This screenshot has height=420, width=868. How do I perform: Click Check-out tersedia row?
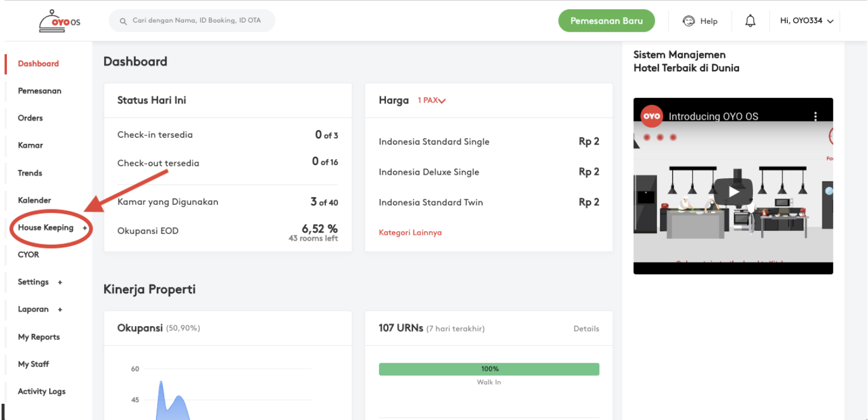228,163
